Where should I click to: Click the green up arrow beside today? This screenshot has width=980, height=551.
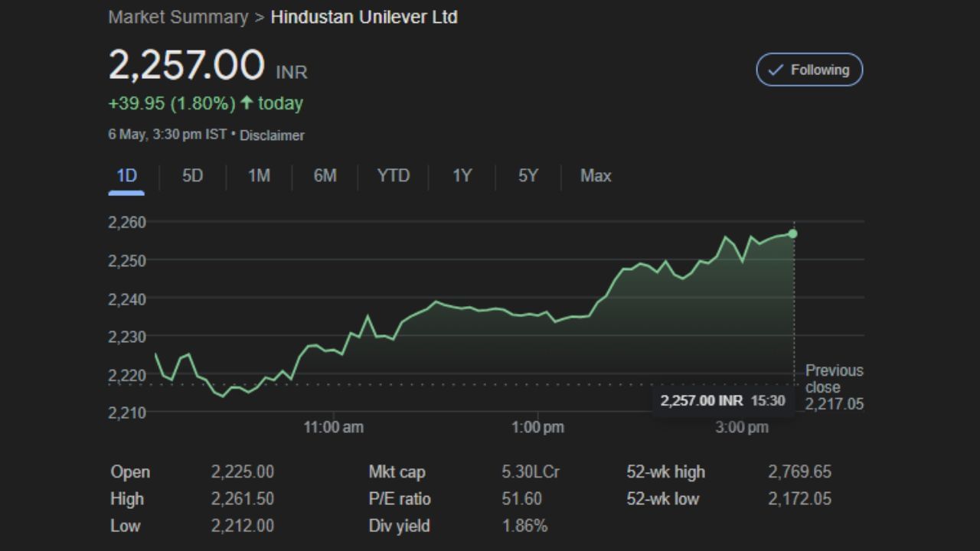[247, 103]
